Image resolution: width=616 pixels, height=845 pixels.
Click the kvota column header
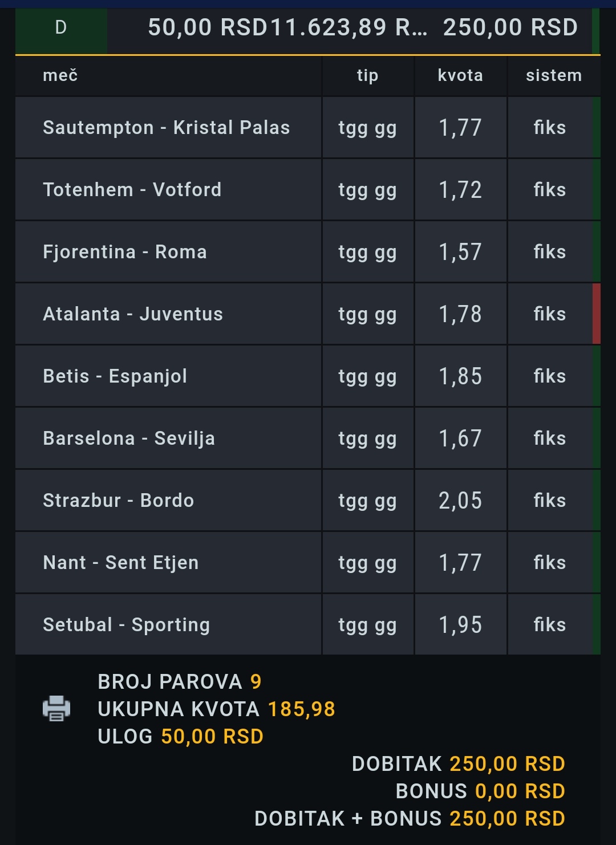click(x=460, y=75)
